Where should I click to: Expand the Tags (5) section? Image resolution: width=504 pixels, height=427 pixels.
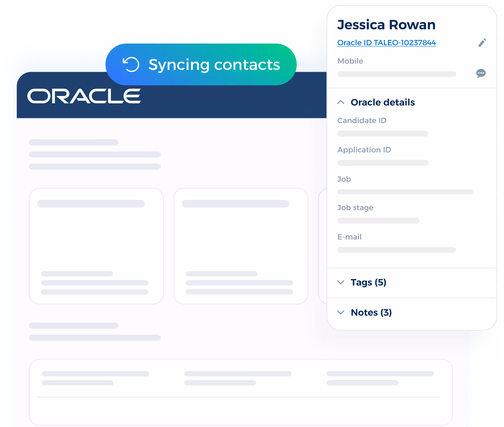(x=341, y=282)
